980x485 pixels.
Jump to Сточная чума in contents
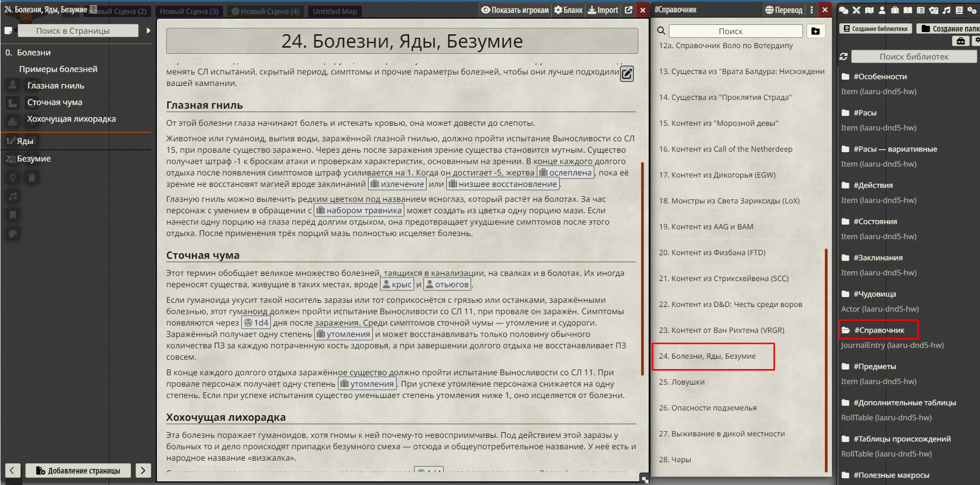pyautogui.click(x=54, y=102)
